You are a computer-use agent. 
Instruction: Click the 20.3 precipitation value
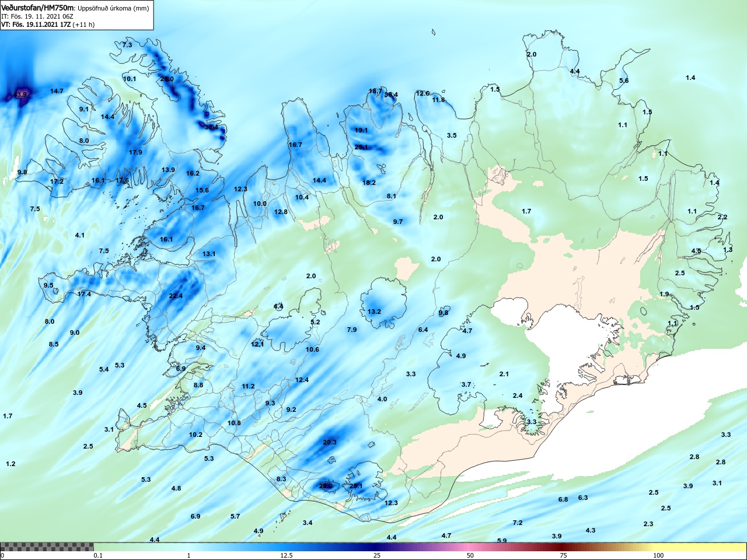coord(330,442)
